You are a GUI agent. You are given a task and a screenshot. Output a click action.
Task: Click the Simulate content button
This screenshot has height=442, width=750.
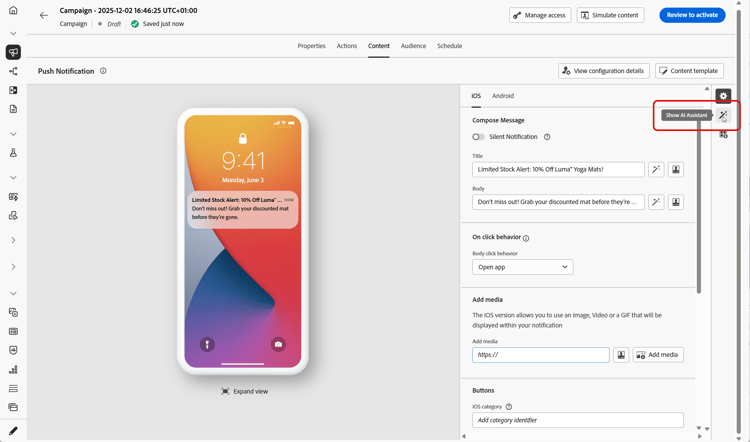610,15
